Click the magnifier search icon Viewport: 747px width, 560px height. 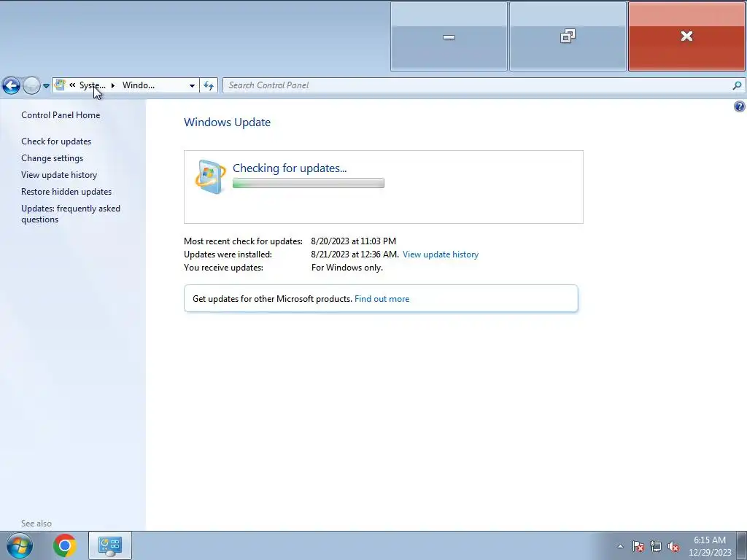pos(737,85)
